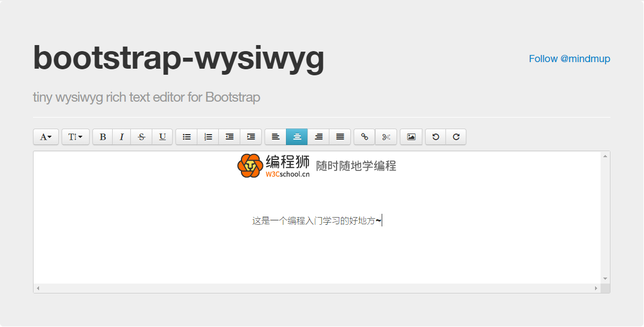This screenshot has width=644, height=327.
Task: Follow @mindmup link
Action: pos(569,59)
